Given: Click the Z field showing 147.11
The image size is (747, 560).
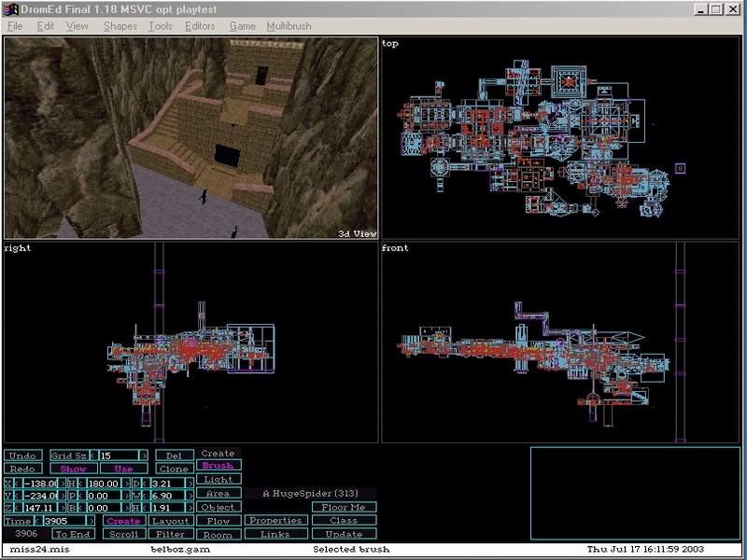Looking at the screenshot, I should (40, 508).
